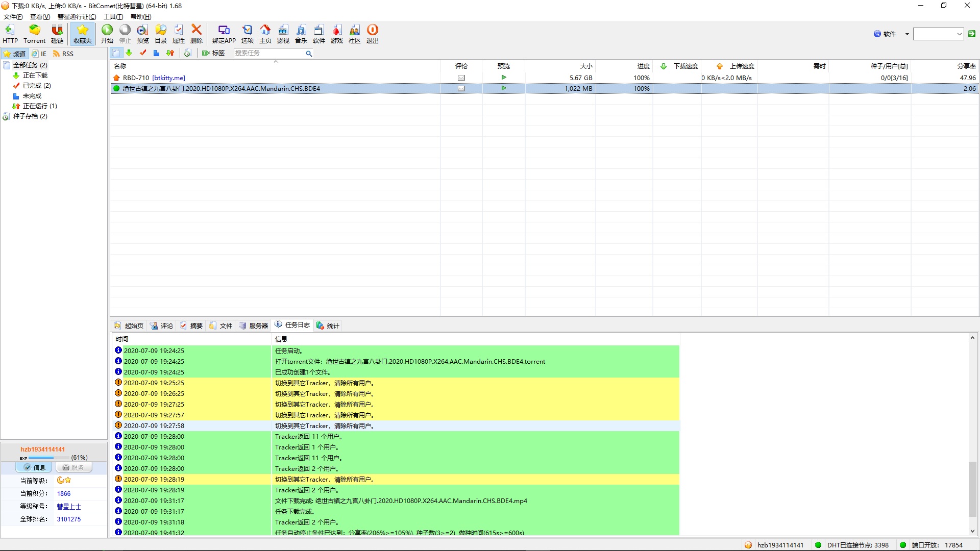
Task: Click the comment envelope icon for RBD-710
Action: tap(461, 78)
